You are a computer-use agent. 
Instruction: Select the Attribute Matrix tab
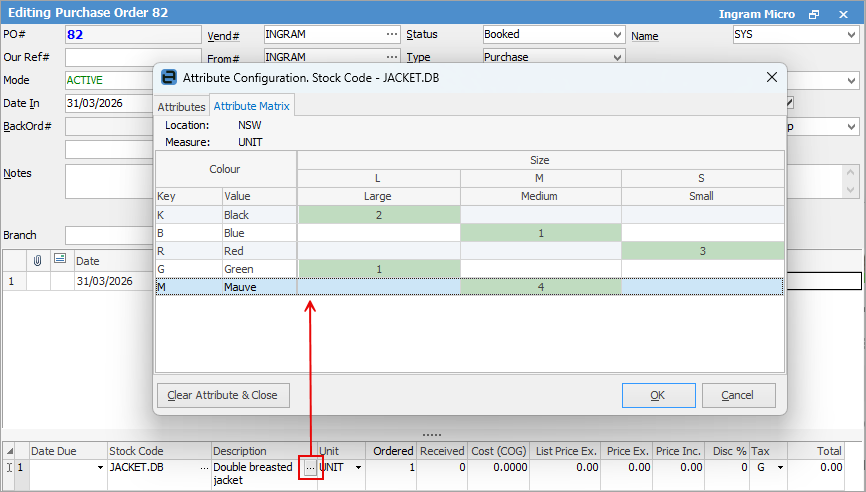(x=251, y=106)
